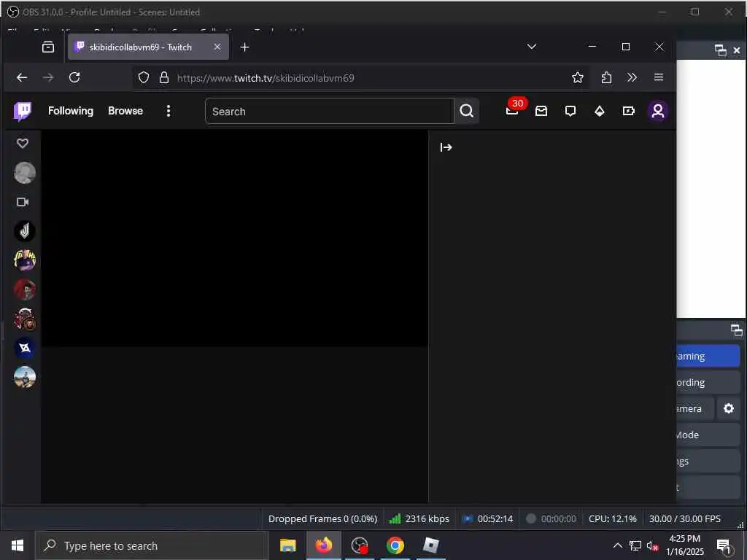Open the red helmet channel avatar

click(25, 319)
